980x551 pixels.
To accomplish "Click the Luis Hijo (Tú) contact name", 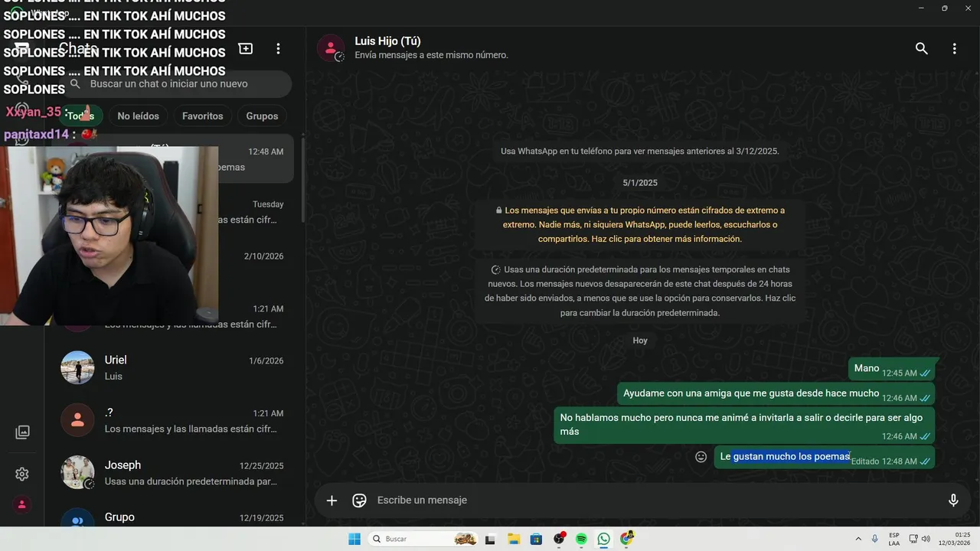I will point(387,41).
